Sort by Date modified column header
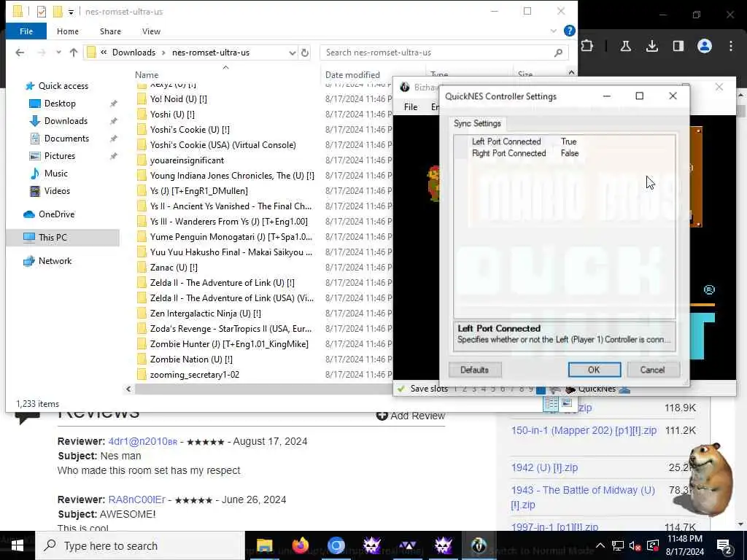The width and height of the screenshot is (747, 560). (352, 75)
